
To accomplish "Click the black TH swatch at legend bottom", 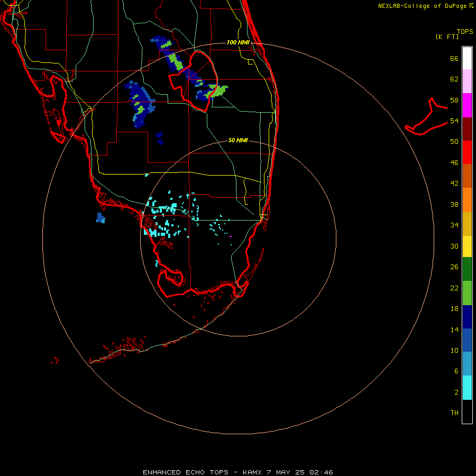I will coord(467,411).
